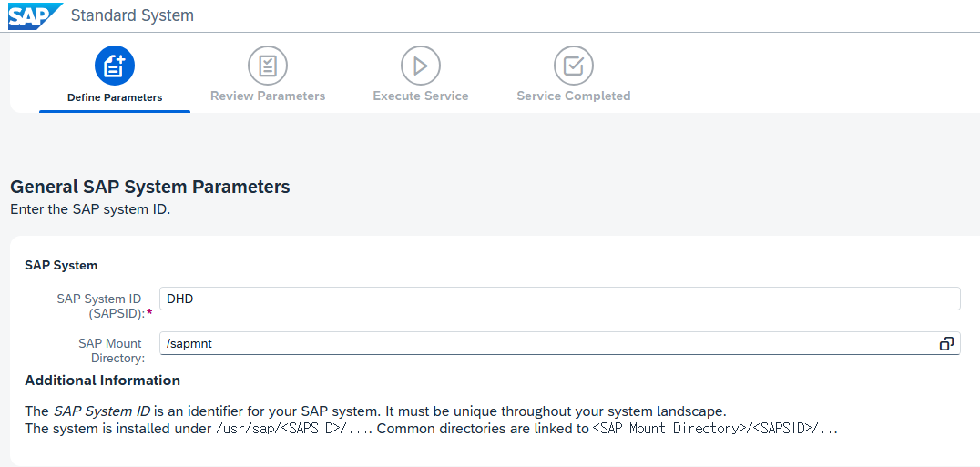980x467 pixels.
Task: Select the Service Completed checkmark icon
Action: pos(574,66)
